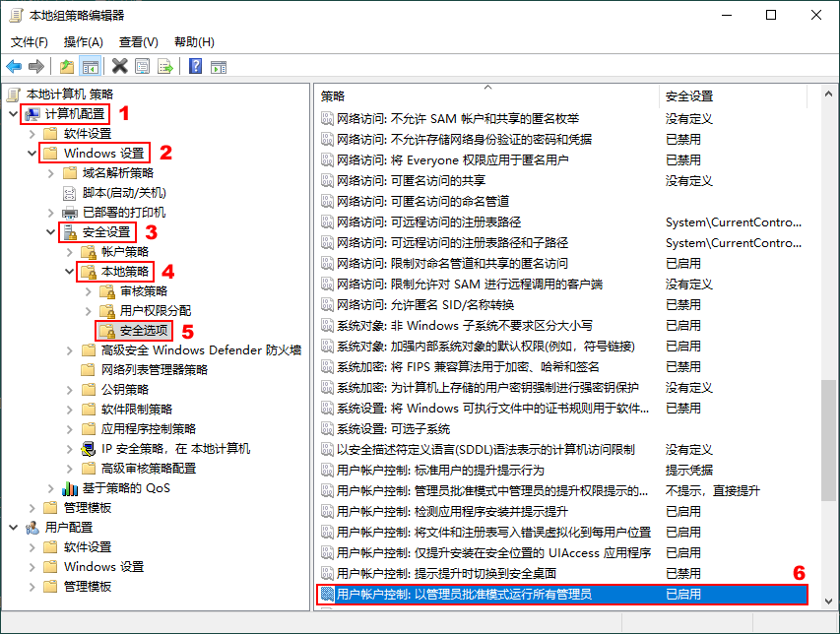Select 网络访问: 可远程访问的注册表路径 row
The width and height of the screenshot is (840, 634).
pos(562,222)
